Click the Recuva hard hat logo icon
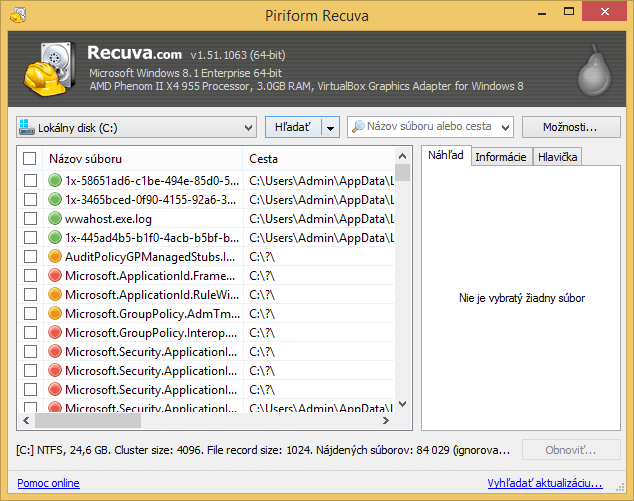This screenshot has height=501, width=634. [45, 68]
